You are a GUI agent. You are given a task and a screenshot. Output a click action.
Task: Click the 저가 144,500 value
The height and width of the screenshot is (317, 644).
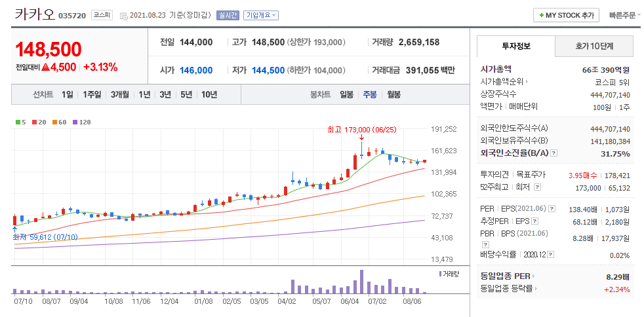[268, 71]
